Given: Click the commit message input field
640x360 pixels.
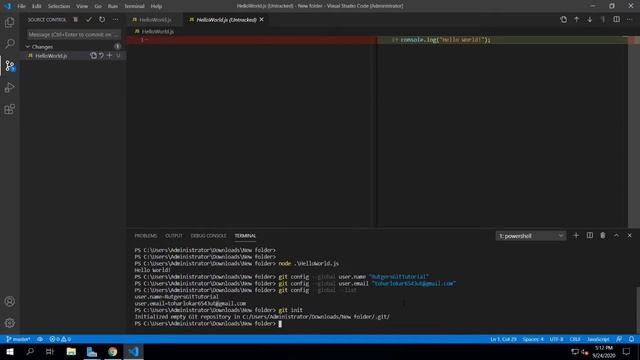Looking at the screenshot, I should pyautogui.click(x=73, y=35).
